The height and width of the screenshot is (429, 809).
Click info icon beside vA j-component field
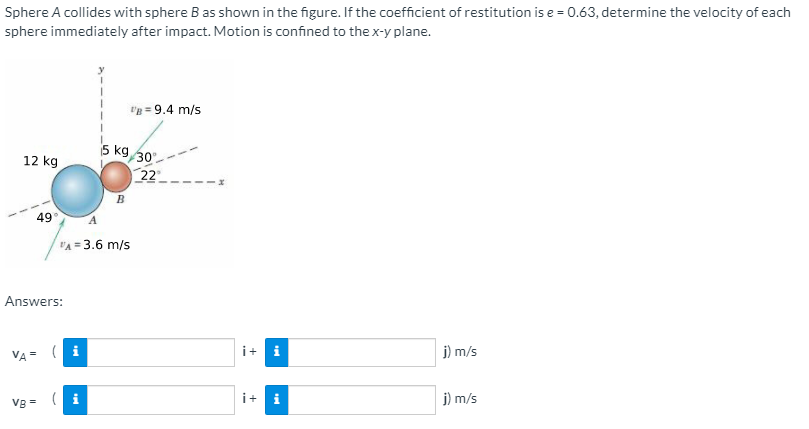(277, 352)
